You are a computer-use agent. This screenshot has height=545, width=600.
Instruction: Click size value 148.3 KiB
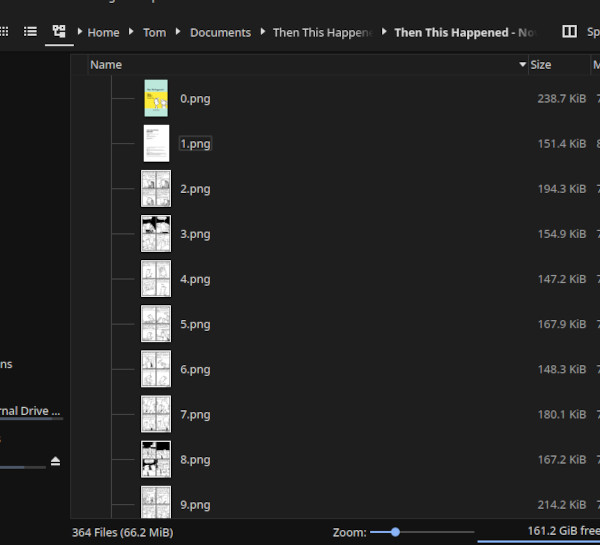pyautogui.click(x=562, y=370)
